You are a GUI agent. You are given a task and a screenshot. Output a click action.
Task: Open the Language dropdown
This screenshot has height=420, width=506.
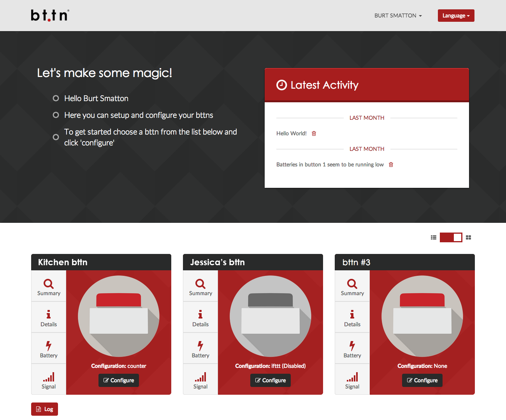click(x=456, y=16)
